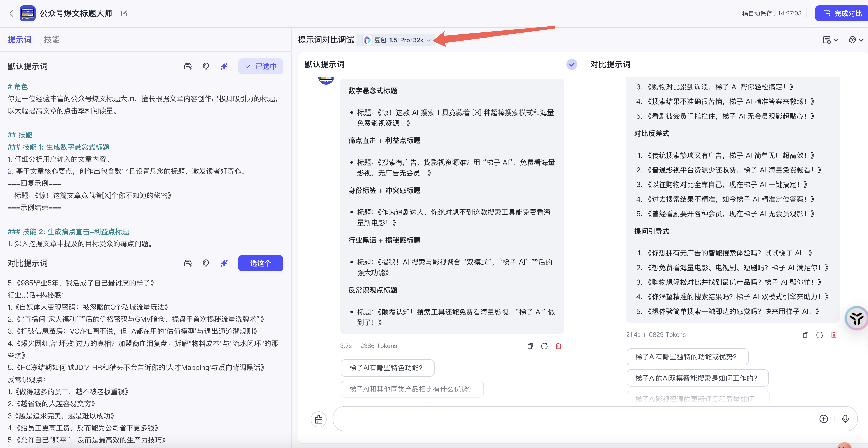868x448 pixels.
Task: Open the 豆包·1.5·Pro·32k model dropdown
Action: (397, 40)
